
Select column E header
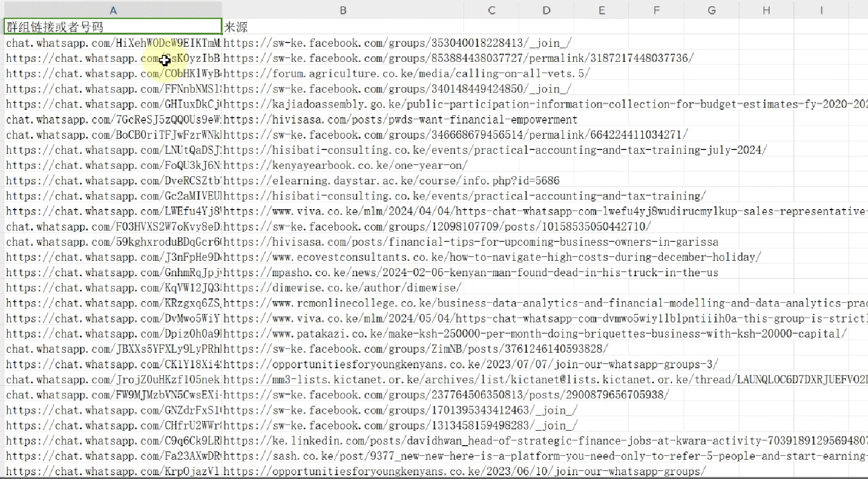pyautogui.click(x=602, y=10)
